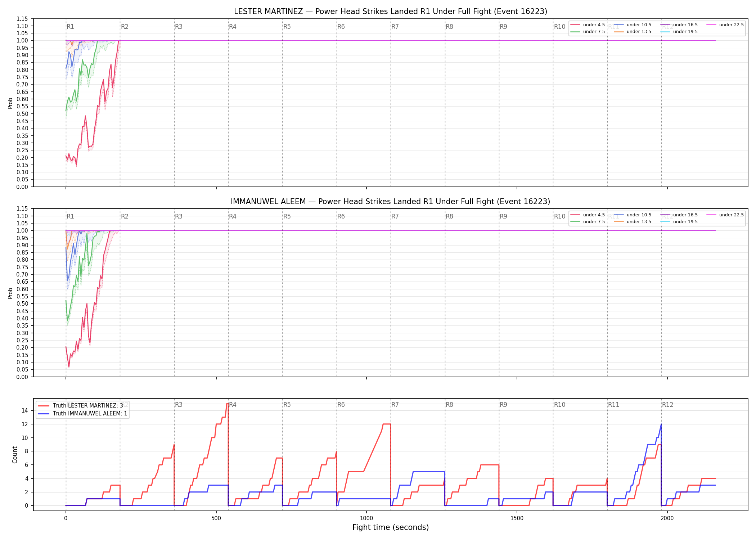Click 'under 7.5' legend entry in top chart

tap(588, 32)
